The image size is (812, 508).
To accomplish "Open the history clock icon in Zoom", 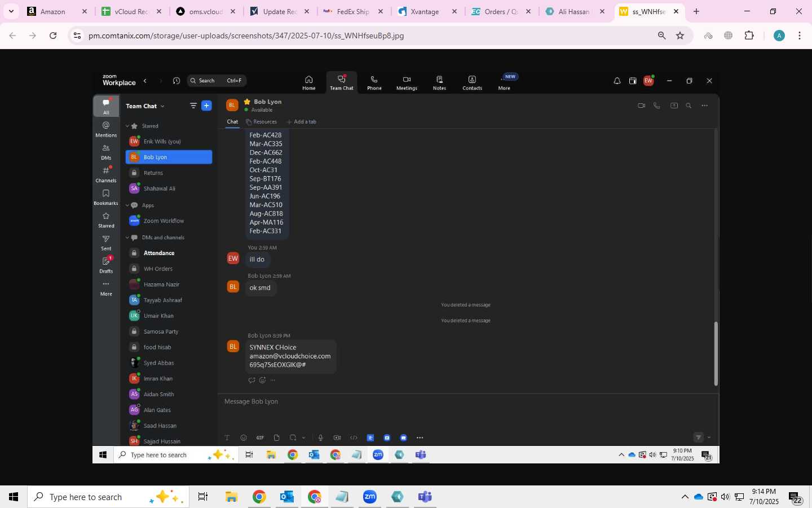I will (x=176, y=81).
